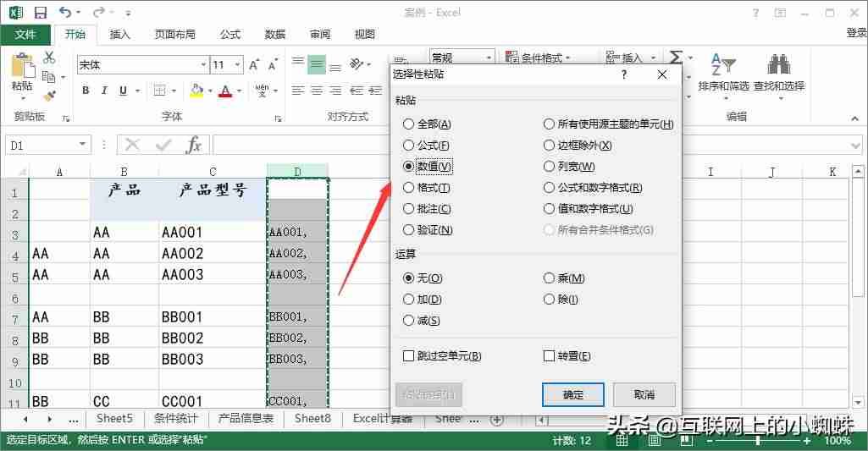Click the text orientation icon

357,64
